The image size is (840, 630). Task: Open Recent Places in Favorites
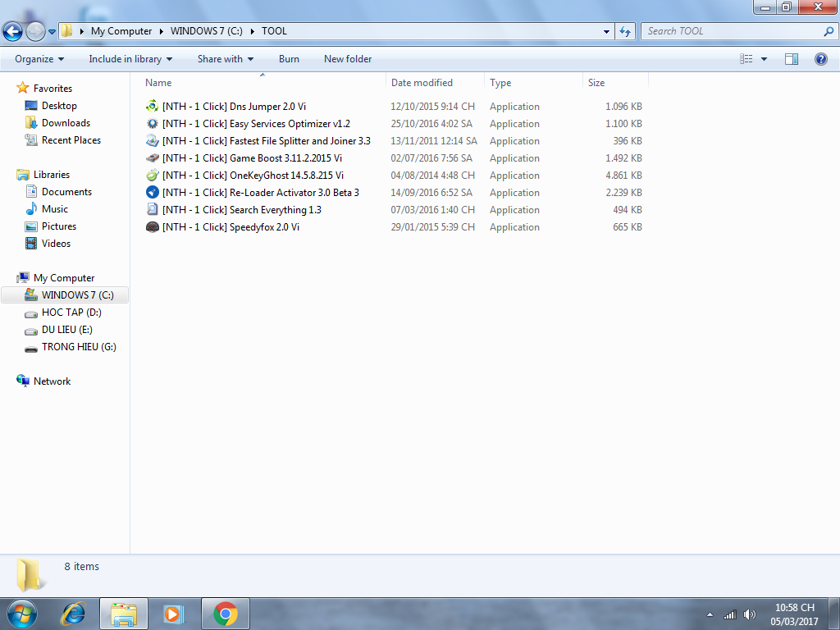(71, 139)
